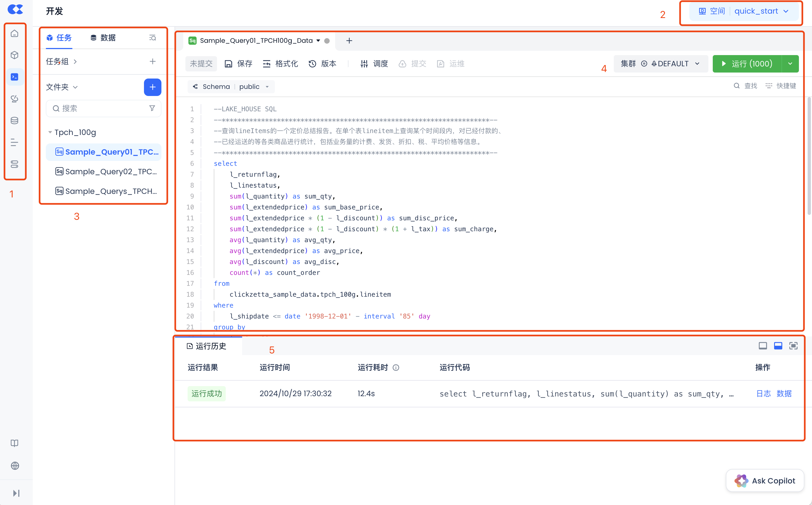Open the cube icon in left sidebar
This screenshot has width=812, height=505.
pos(14,55)
